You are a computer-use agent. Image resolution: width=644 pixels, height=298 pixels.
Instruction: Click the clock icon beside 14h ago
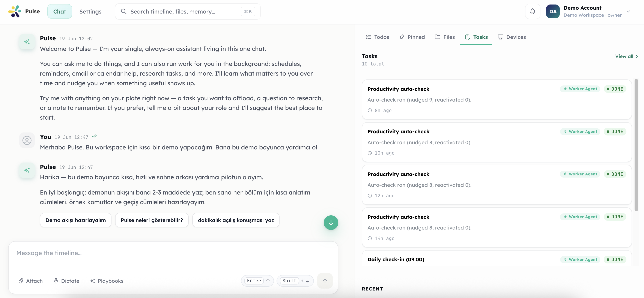[370, 238]
